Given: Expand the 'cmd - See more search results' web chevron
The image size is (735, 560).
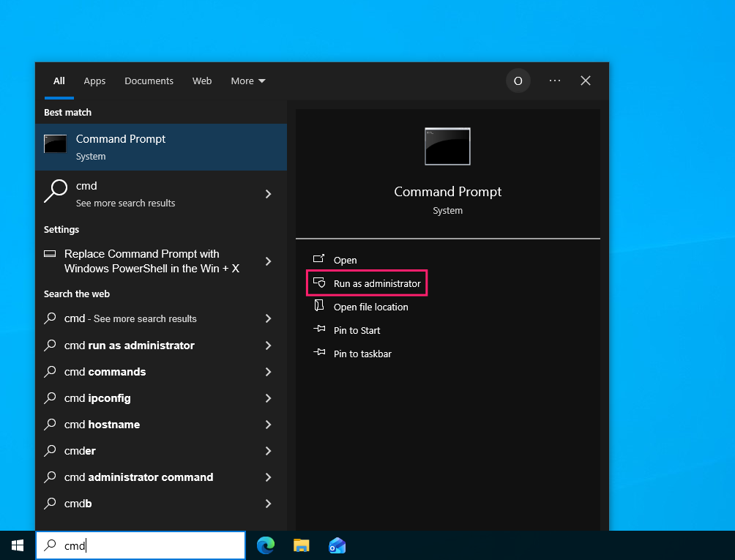Looking at the screenshot, I should point(268,318).
